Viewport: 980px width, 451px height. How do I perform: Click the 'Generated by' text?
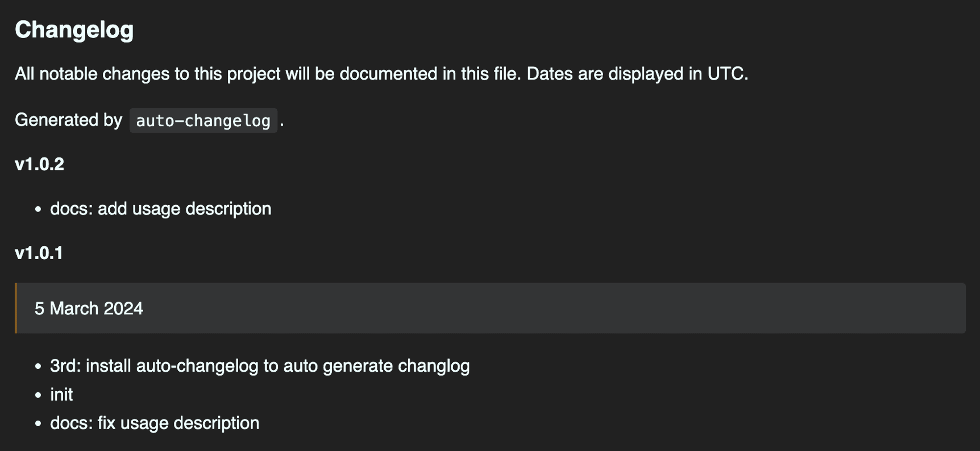click(x=69, y=120)
